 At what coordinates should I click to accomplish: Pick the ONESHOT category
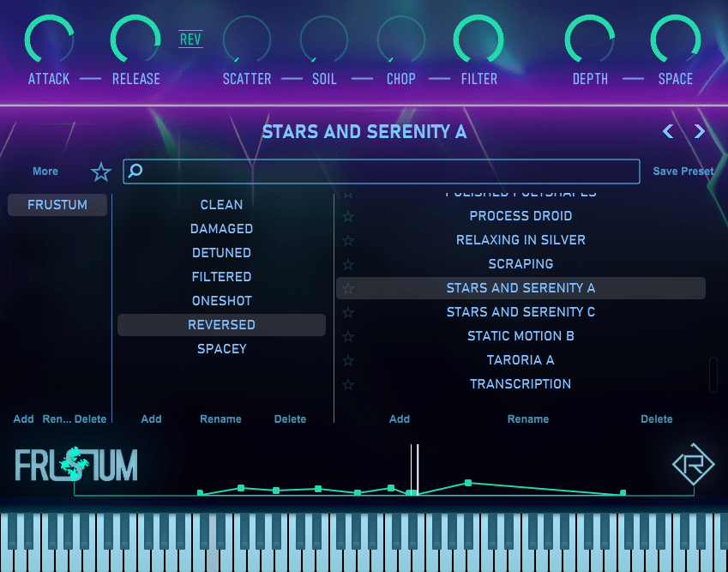(221, 301)
